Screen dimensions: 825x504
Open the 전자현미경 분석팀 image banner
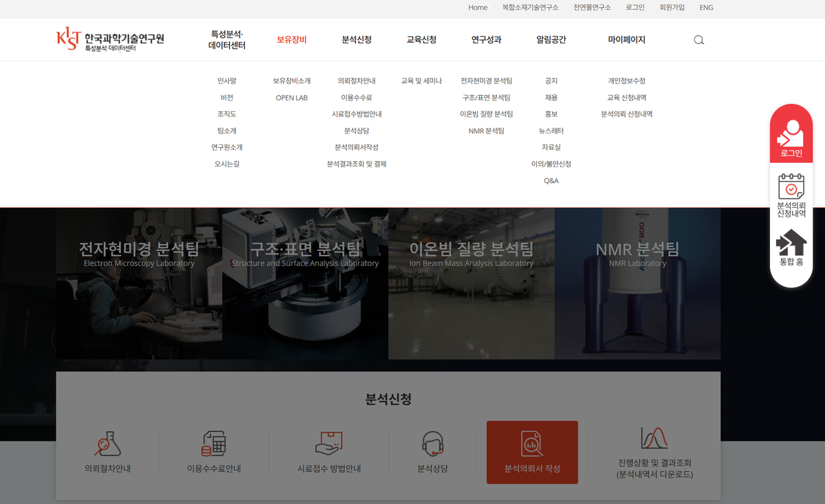139,283
